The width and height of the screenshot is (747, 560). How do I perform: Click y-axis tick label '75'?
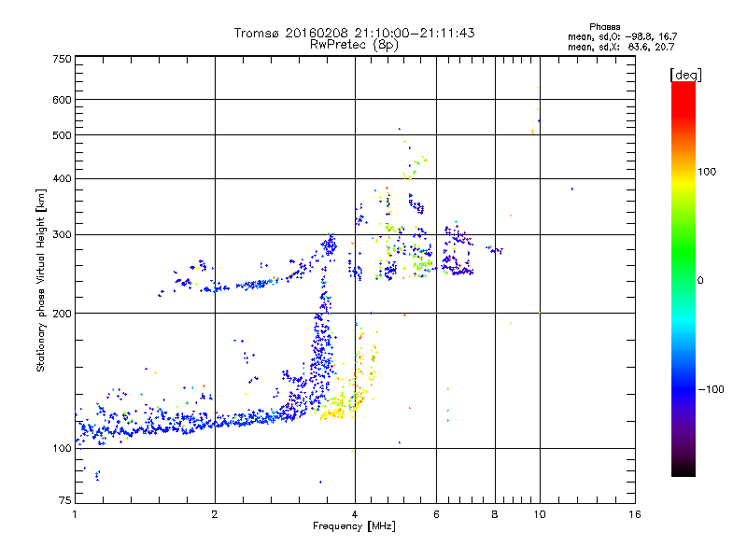[x=65, y=500]
